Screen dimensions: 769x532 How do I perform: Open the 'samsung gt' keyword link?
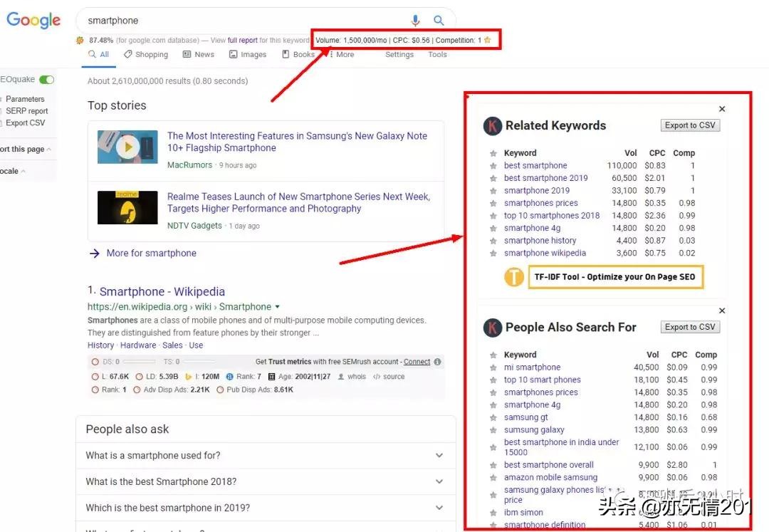(525, 418)
